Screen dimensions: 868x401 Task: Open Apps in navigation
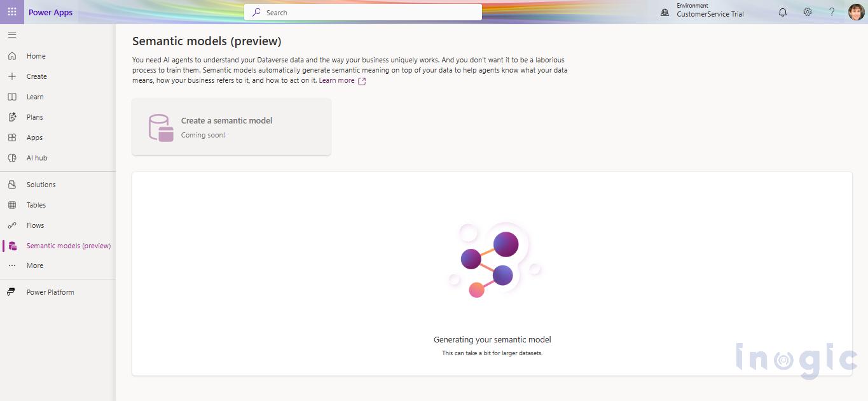[x=57, y=137]
